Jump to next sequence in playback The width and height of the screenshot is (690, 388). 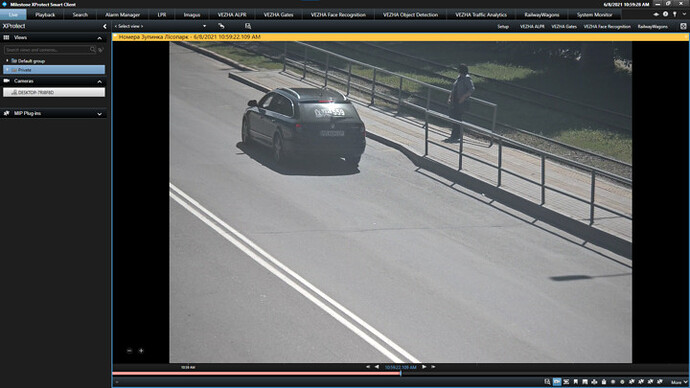pyautogui.click(x=433, y=367)
